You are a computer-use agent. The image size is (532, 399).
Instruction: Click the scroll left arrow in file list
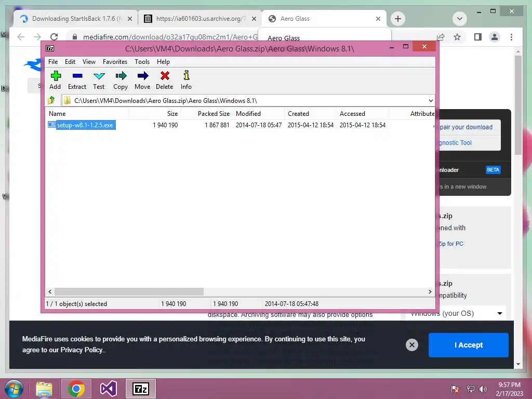(50, 292)
